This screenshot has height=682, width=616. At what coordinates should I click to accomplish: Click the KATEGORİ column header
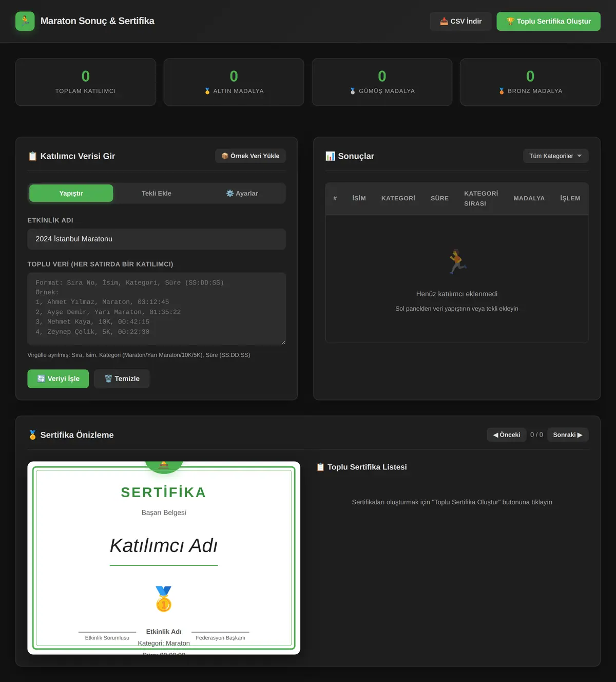click(x=398, y=198)
